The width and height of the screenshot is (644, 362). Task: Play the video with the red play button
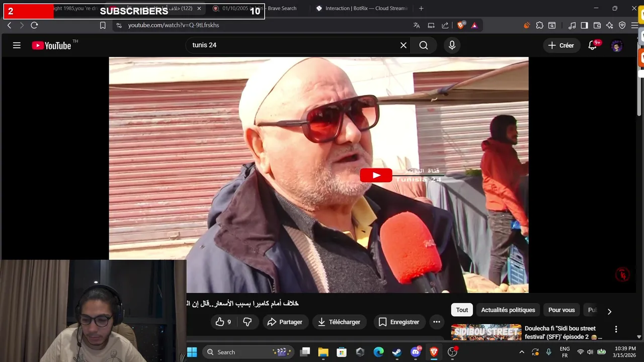[x=376, y=175]
